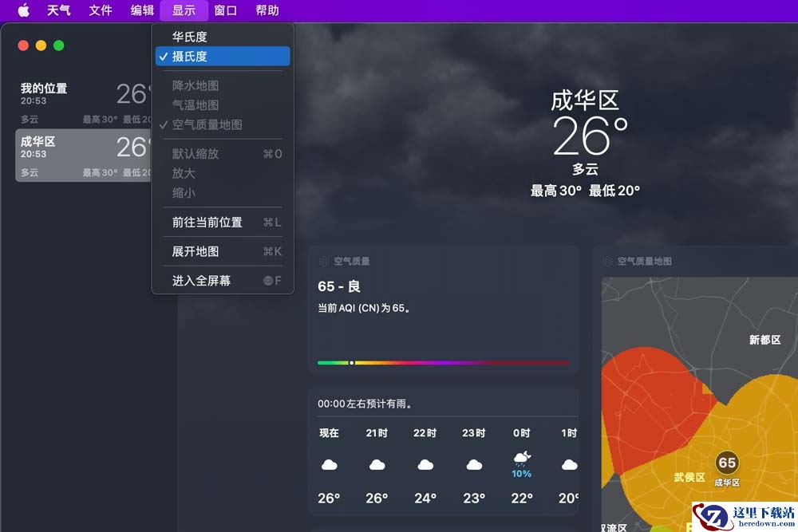Click the 多云 condition under 26°
Screen dimensions: 798x532
point(585,169)
